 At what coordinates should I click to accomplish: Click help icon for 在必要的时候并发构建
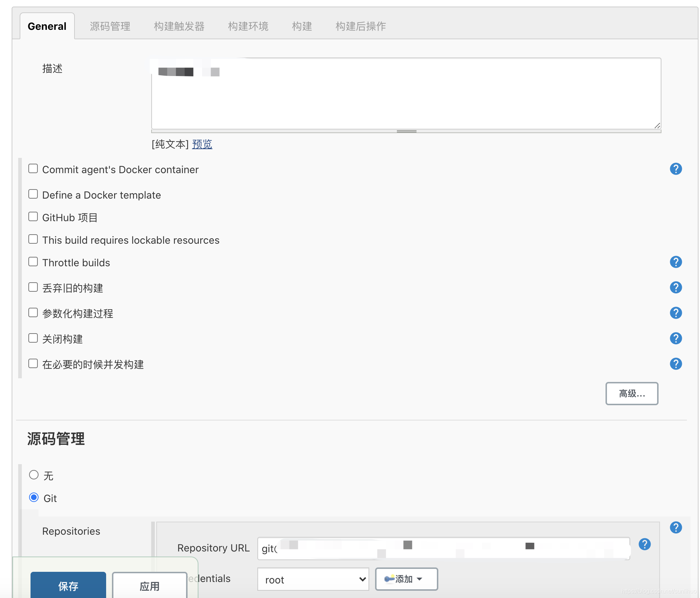(x=676, y=364)
